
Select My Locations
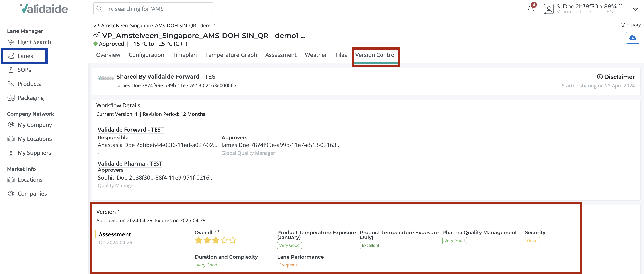pyautogui.click(x=35, y=139)
